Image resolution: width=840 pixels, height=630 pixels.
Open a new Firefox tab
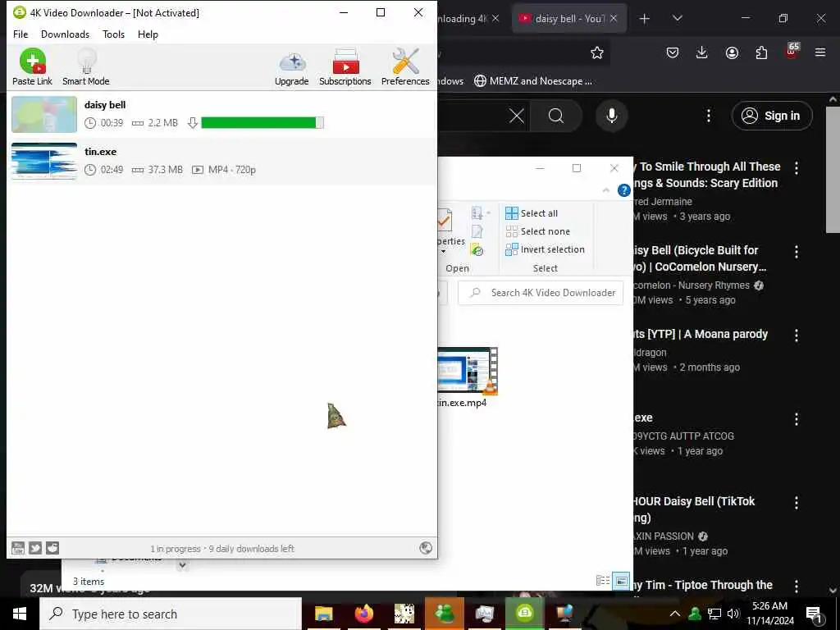(645, 19)
